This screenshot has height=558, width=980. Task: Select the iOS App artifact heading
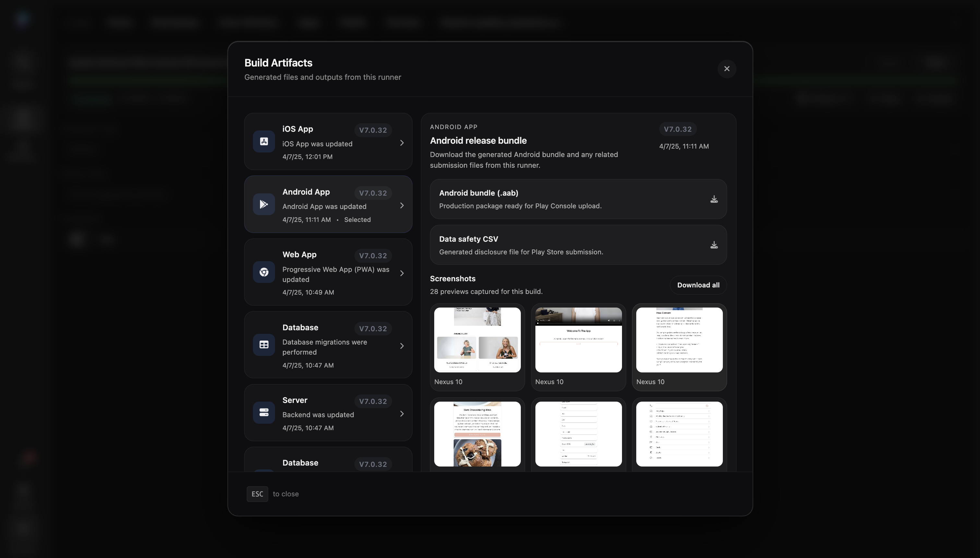298,129
